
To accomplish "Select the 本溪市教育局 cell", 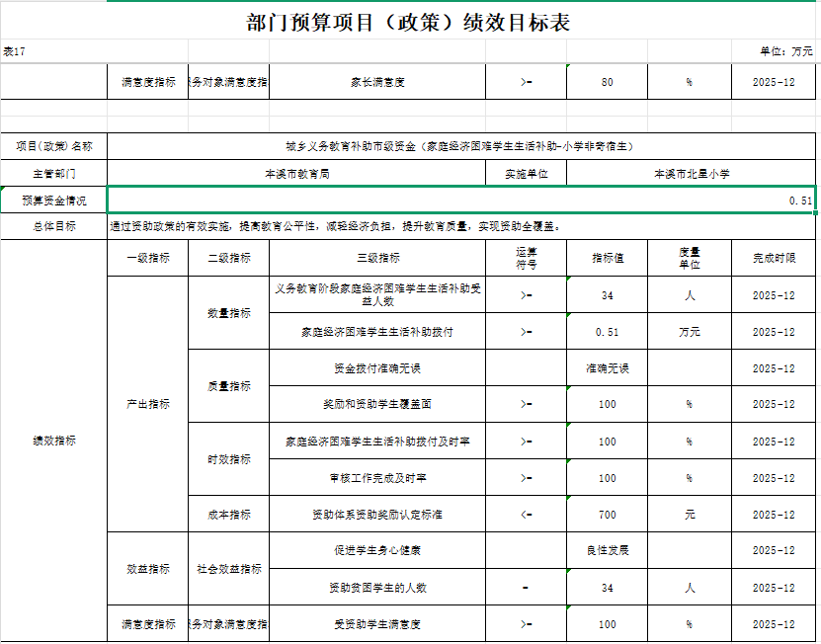I will coord(296,173).
